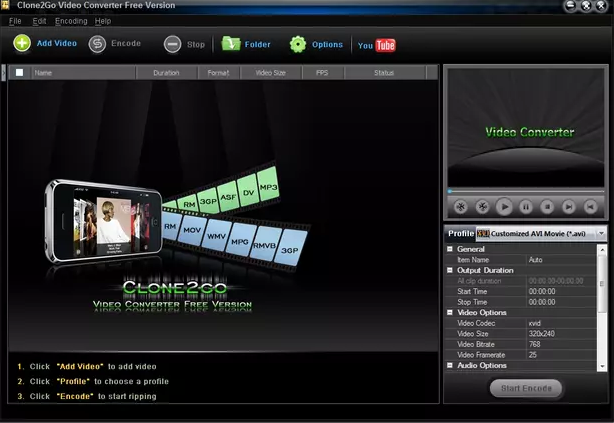This screenshot has height=423, width=614.
Task: Sort by the Name column header
Action: point(83,73)
